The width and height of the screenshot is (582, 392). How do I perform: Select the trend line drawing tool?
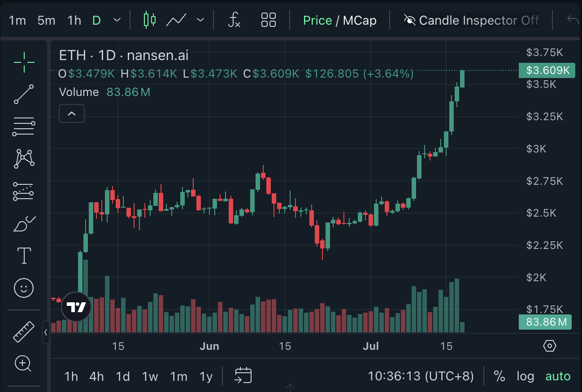[23, 94]
